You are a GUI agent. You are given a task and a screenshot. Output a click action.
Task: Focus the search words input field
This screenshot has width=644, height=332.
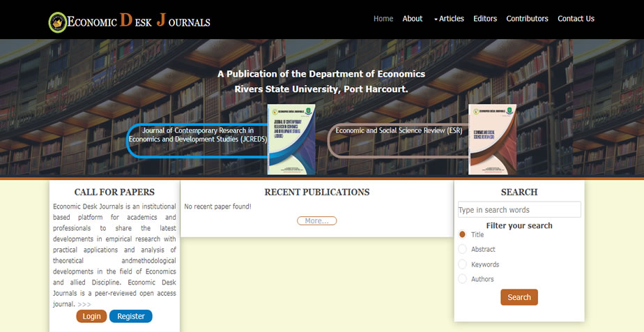click(519, 210)
